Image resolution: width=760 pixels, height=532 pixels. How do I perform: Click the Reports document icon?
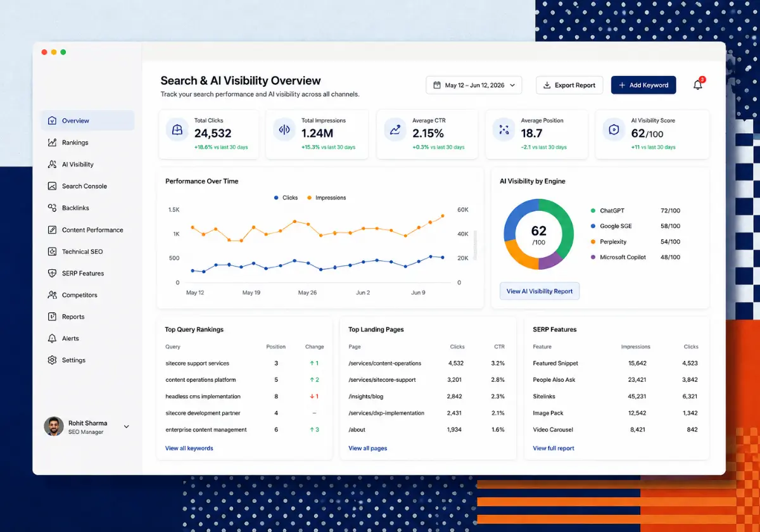52,317
